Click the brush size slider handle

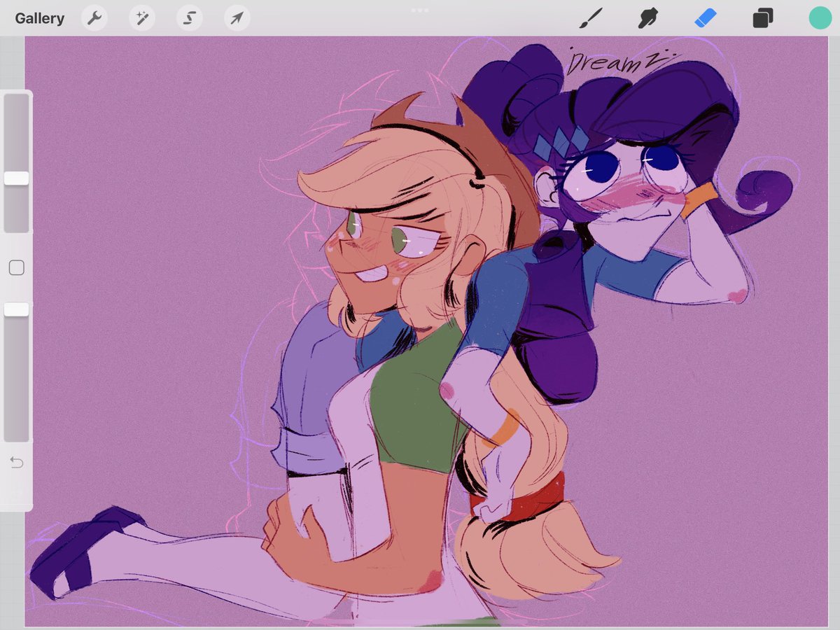pyautogui.click(x=17, y=178)
